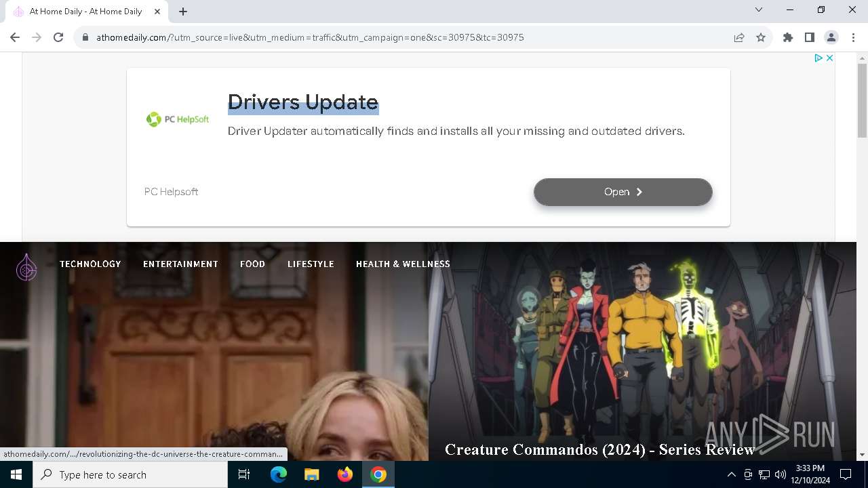Screen dimensions: 868x488
Task: Click the volume speaker tray icon
Action: click(x=781, y=474)
